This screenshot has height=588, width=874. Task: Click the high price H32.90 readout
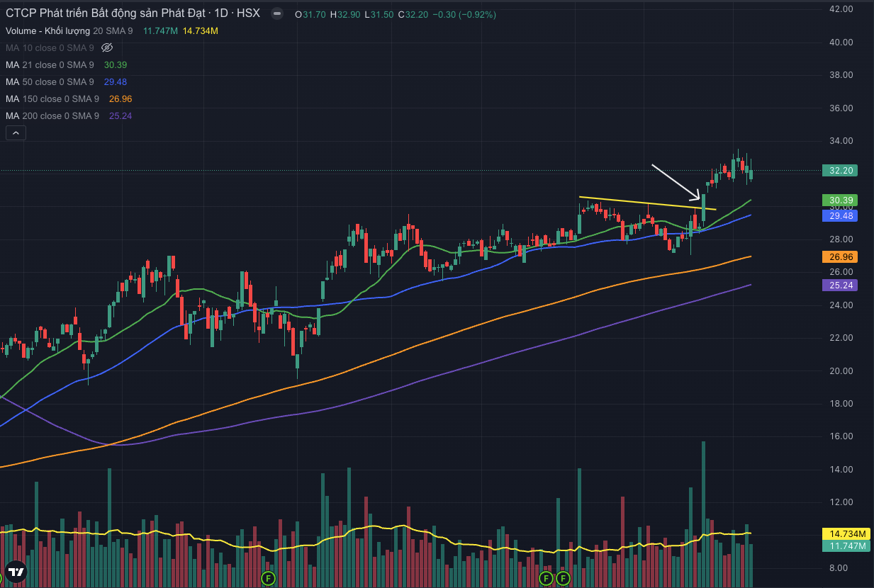coord(345,14)
